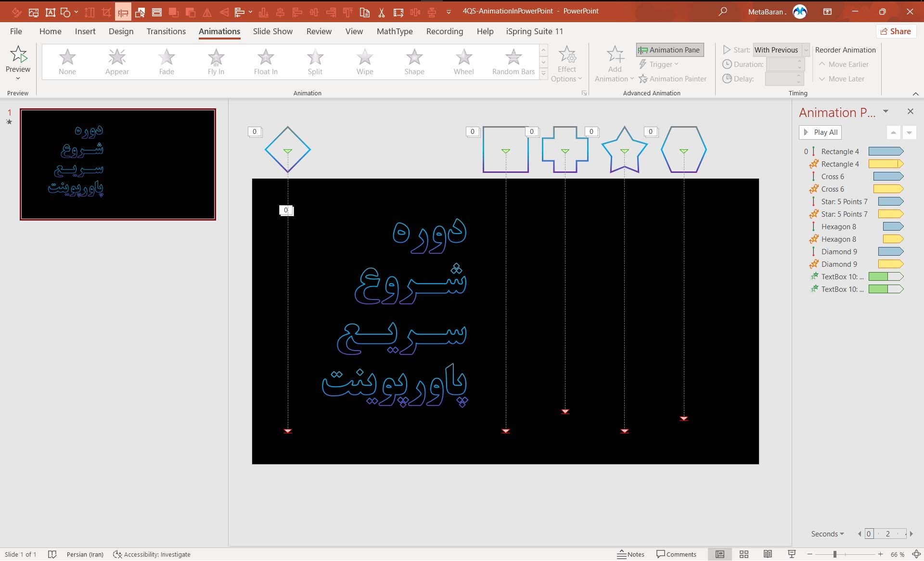Image resolution: width=924 pixels, height=561 pixels.
Task: Collapse the ribbon with the chevron
Action: coord(916,93)
